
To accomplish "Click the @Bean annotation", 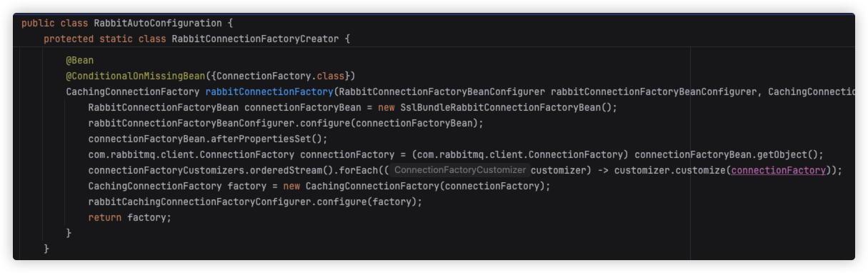I will pos(80,60).
